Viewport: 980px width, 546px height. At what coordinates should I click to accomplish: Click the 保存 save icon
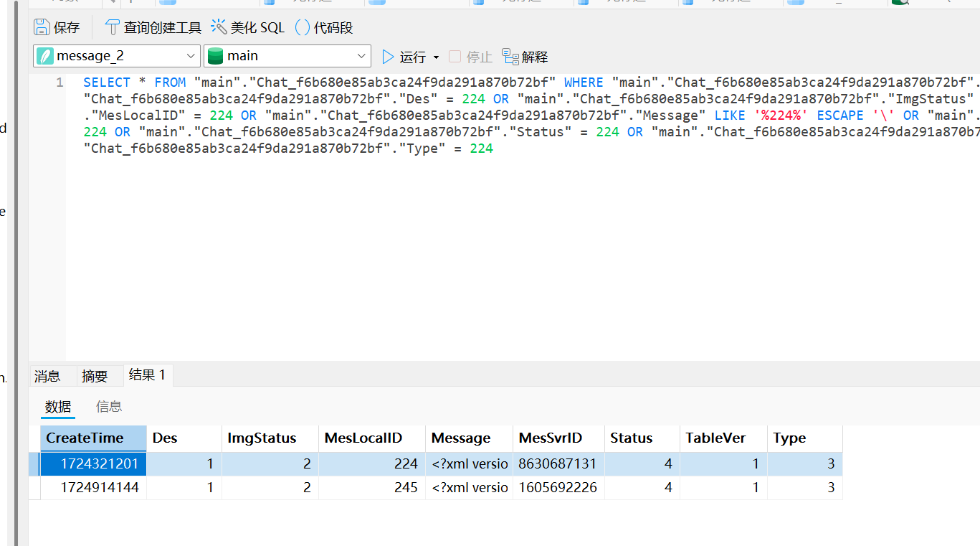pos(42,28)
